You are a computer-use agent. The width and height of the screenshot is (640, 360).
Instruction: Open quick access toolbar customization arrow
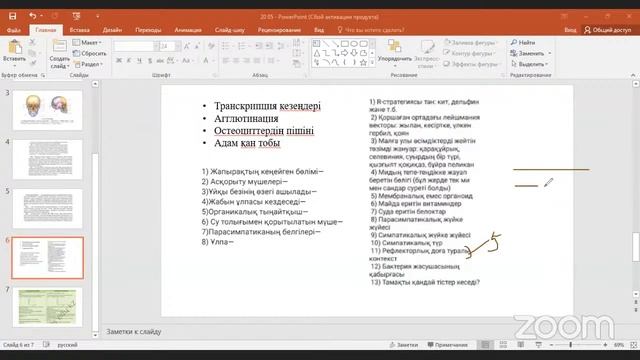point(98,16)
